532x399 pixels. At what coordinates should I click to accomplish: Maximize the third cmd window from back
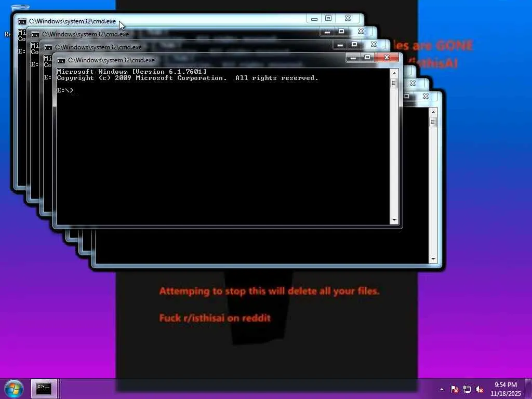point(354,44)
